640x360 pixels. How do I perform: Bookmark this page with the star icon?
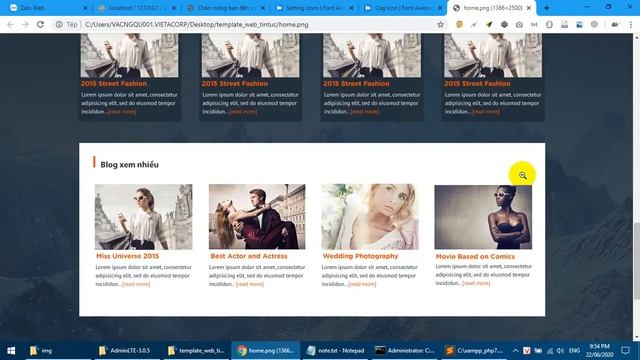pyautogui.click(x=440, y=24)
